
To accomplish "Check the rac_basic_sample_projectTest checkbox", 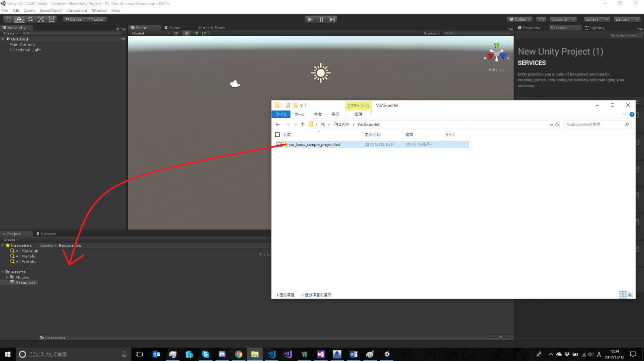I will [x=280, y=144].
